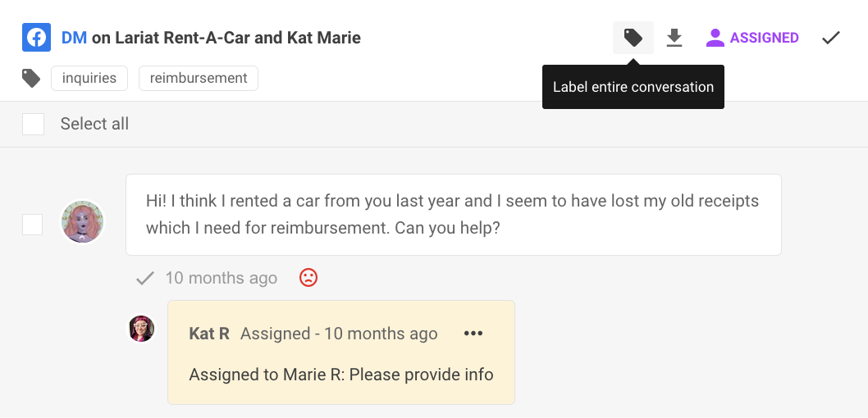Select the reimbursement label chip
This screenshot has width=868, height=418.
(199, 79)
